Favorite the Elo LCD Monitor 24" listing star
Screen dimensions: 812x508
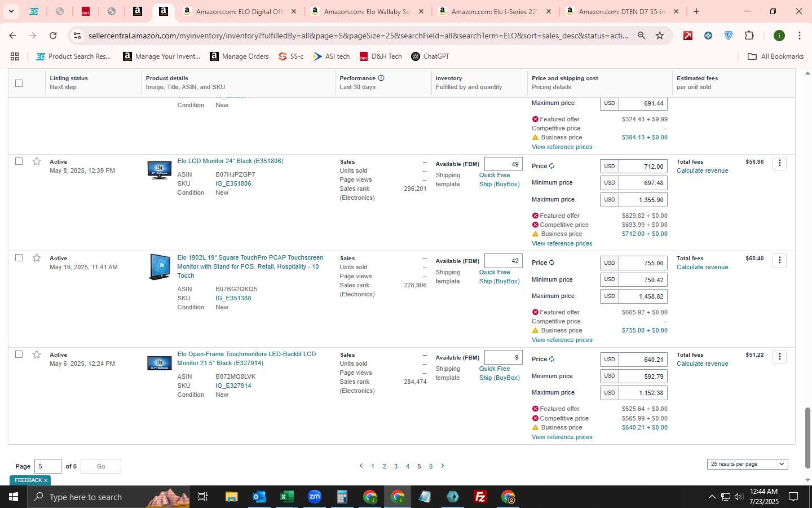click(x=37, y=161)
